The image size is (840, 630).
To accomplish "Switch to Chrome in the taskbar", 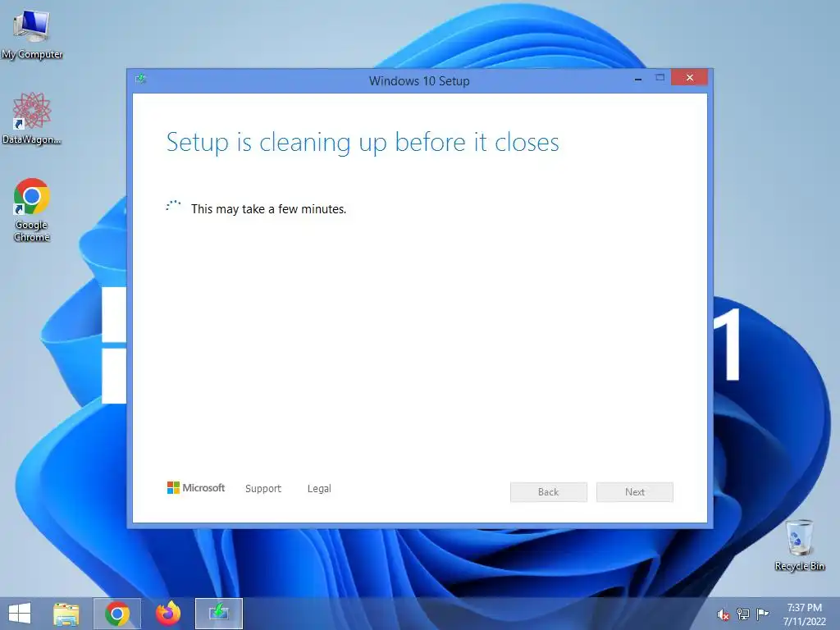I will click(x=117, y=614).
